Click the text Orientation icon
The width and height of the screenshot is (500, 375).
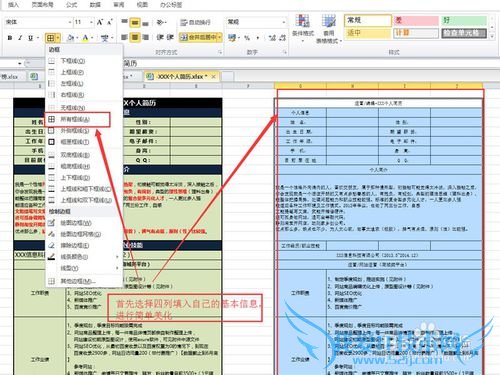click(161, 22)
